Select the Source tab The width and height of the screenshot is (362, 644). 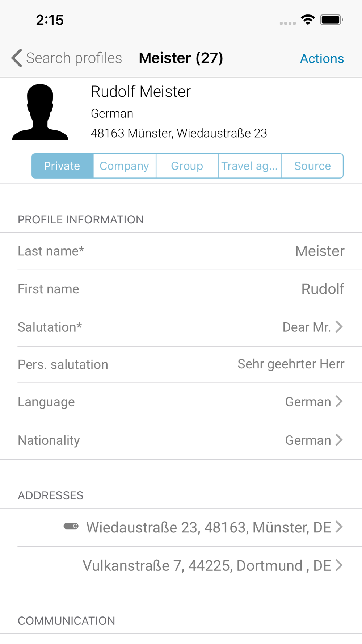(x=312, y=166)
